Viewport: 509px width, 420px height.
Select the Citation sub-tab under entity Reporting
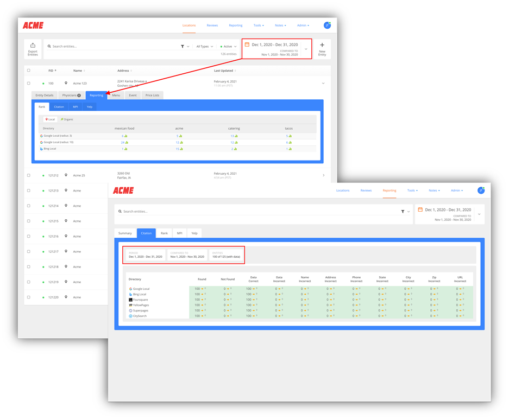(59, 107)
